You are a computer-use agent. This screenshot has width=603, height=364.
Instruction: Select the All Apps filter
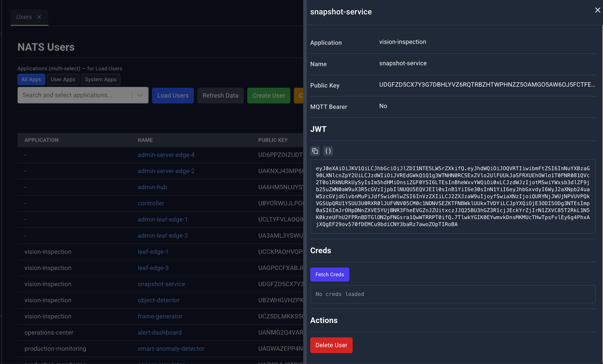pyautogui.click(x=31, y=79)
